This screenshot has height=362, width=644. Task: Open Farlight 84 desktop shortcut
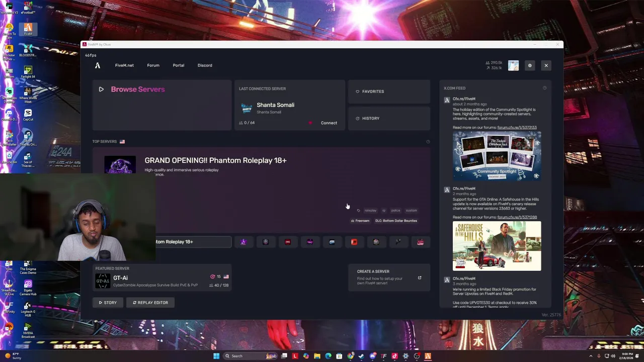pyautogui.click(x=28, y=72)
